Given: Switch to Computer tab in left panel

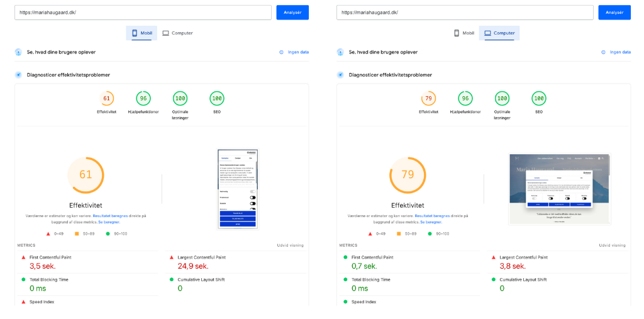Looking at the screenshot, I should [x=177, y=33].
